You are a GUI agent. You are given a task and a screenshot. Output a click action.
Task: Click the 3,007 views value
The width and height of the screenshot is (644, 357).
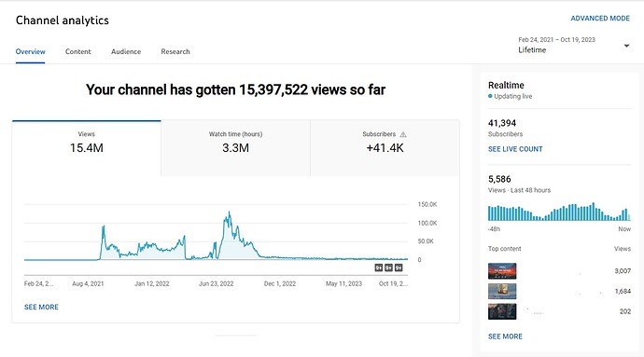click(x=623, y=271)
